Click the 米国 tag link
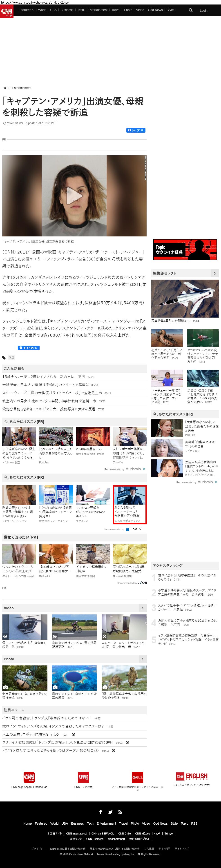 click(11, 358)
